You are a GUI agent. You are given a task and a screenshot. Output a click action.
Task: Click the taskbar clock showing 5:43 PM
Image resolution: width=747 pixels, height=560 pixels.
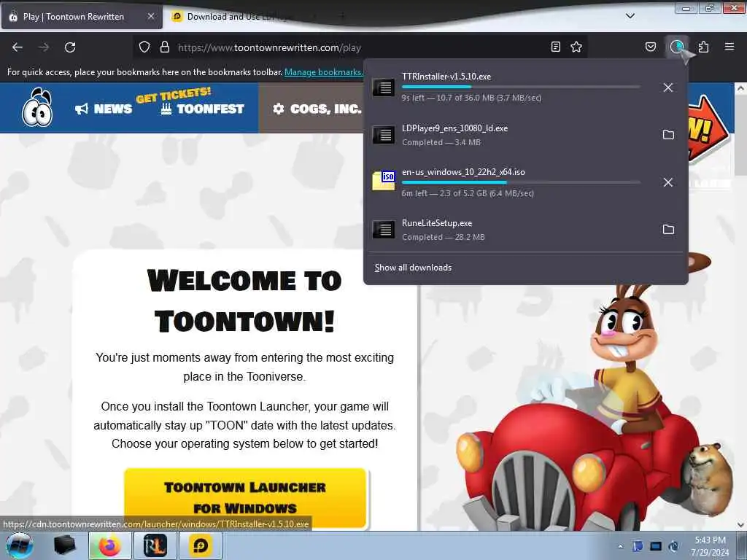pos(710,546)
